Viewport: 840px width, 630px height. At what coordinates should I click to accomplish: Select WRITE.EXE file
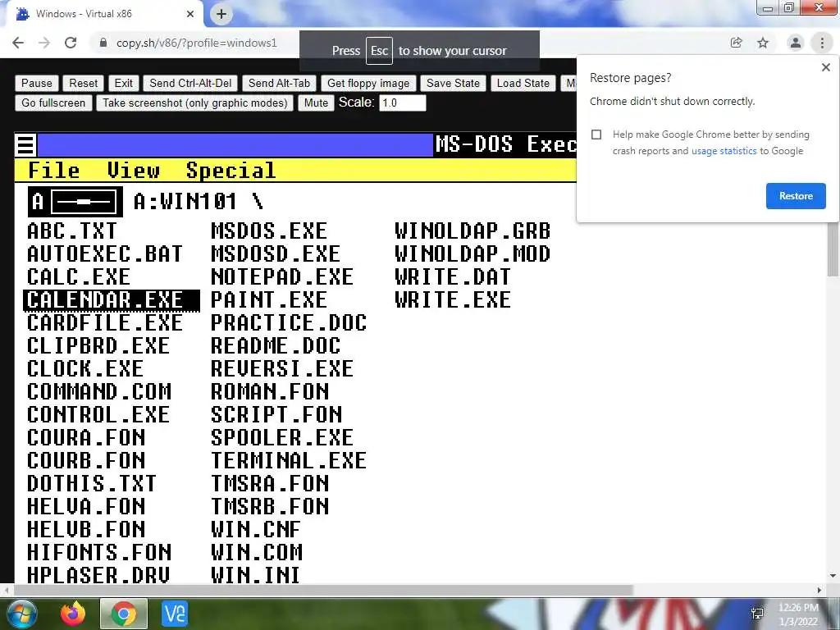click(x=453, y=300)
